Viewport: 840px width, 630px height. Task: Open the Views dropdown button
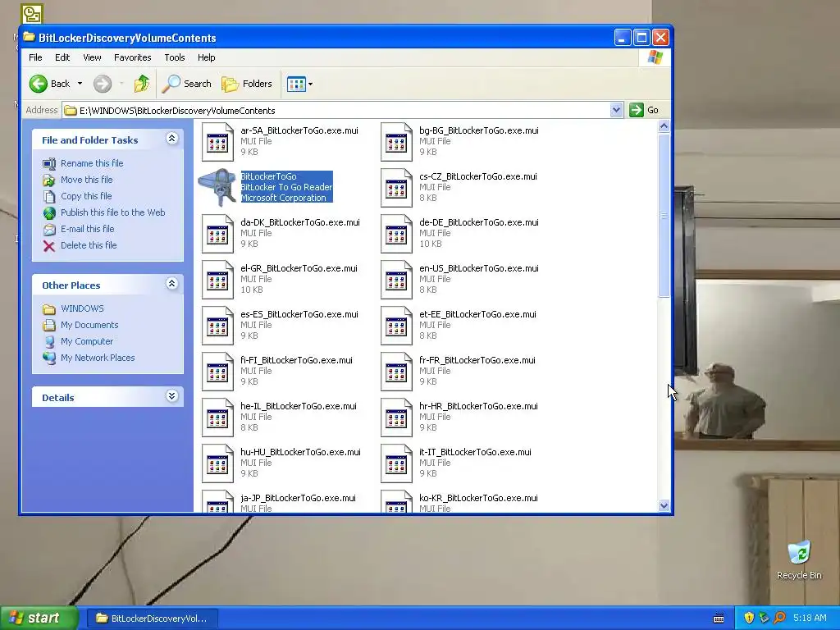[x=299, y=84]
